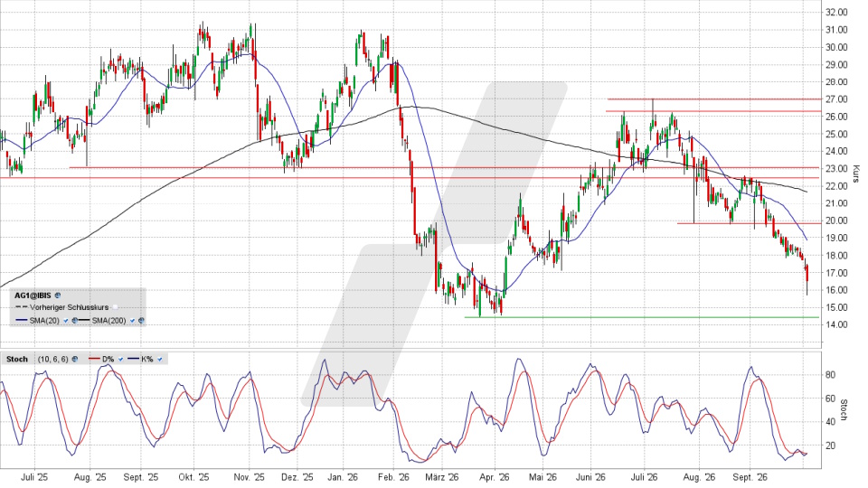Uncheck the SMA(20) visibility checkbox

point(66,320)
